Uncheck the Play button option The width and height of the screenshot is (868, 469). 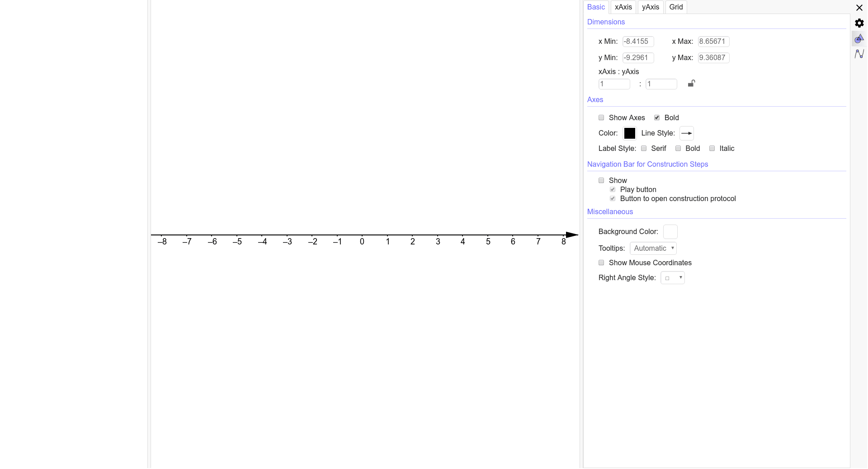tap(613, 189)
